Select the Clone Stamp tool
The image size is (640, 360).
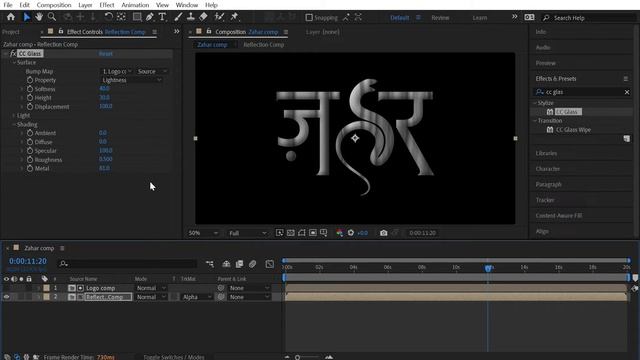pyautogui.click(x=191, y=17)
